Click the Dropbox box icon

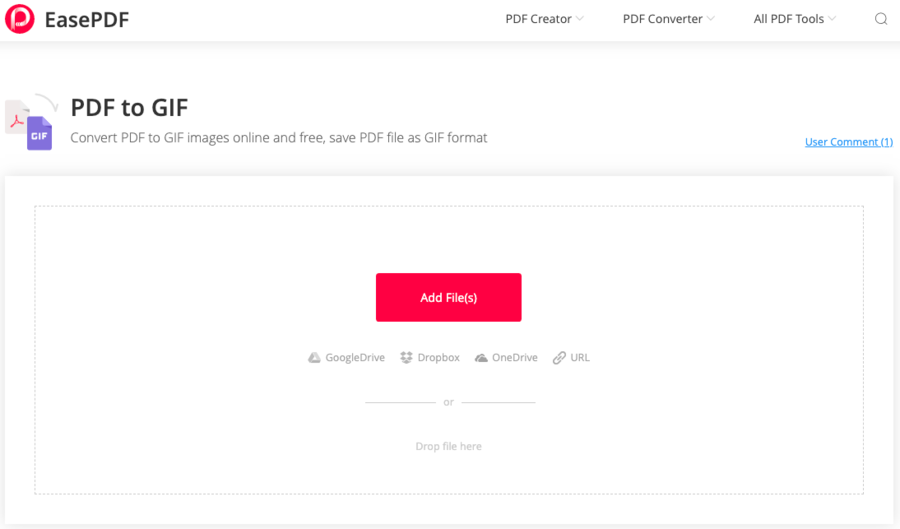pyautogui.click(x=406, y=358)
